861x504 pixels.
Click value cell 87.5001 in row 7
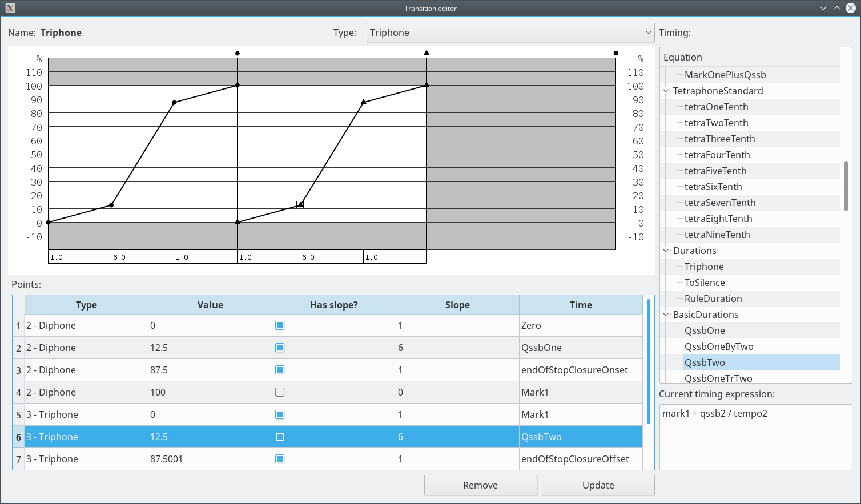tap(210, 459)
